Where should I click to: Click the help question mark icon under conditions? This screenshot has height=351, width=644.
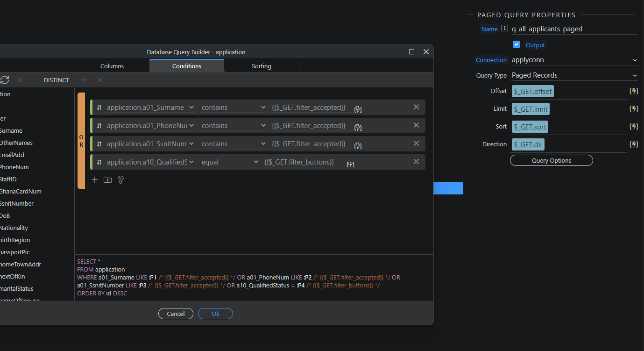(120, 180)
